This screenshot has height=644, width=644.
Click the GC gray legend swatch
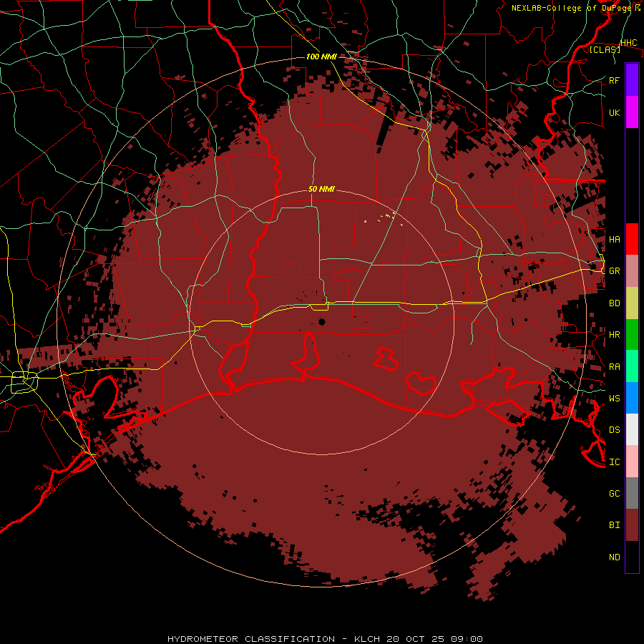click(x=632, y=493)
